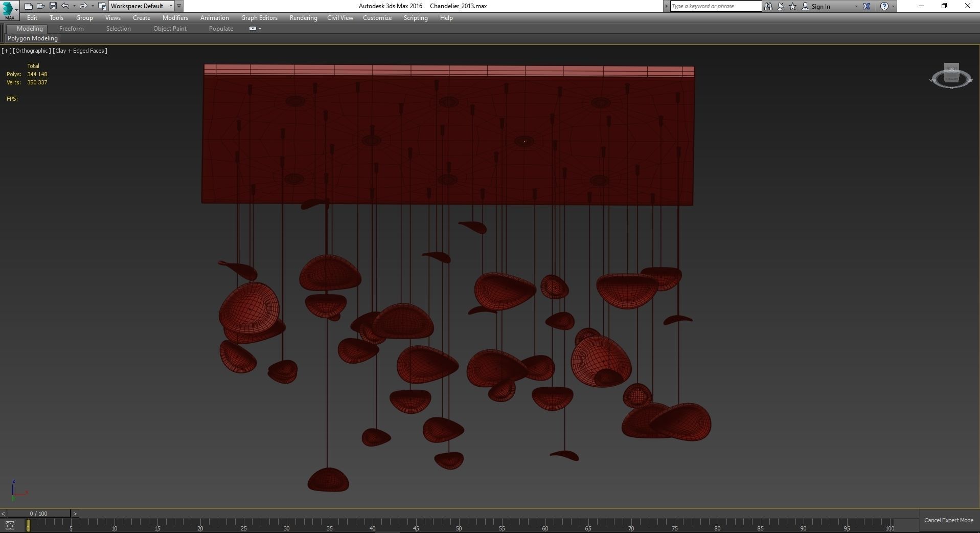
Task: Open the Redo history dropdown arrow
Action: pyautogui.click(x=92, y=6)
